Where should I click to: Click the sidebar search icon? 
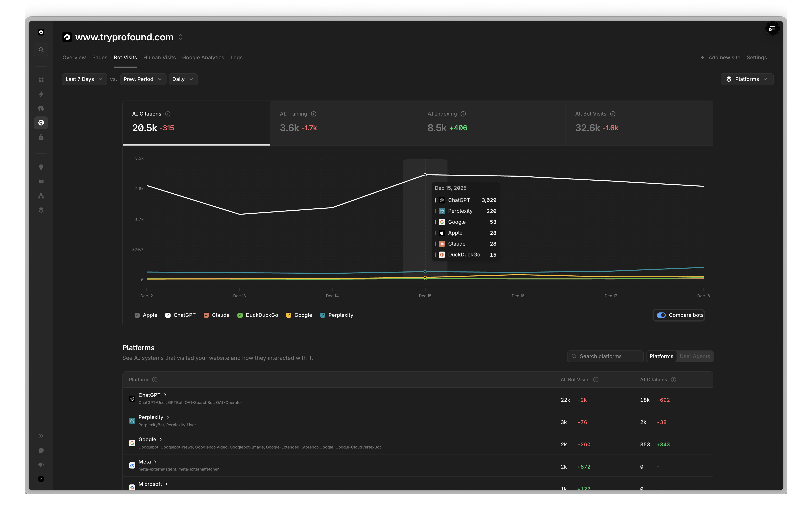pos(41,50)
